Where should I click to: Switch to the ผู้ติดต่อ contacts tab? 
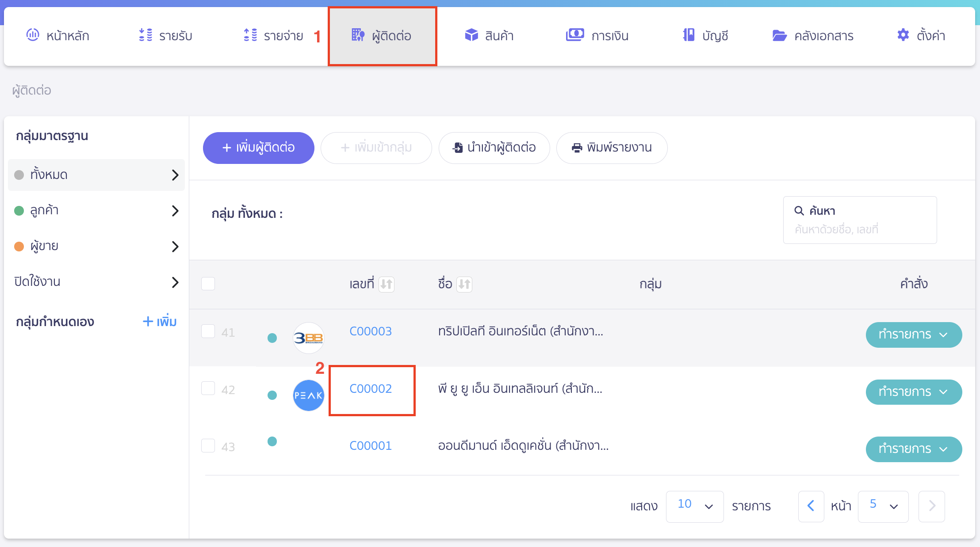pyautogui.click(x=383, y=35)
